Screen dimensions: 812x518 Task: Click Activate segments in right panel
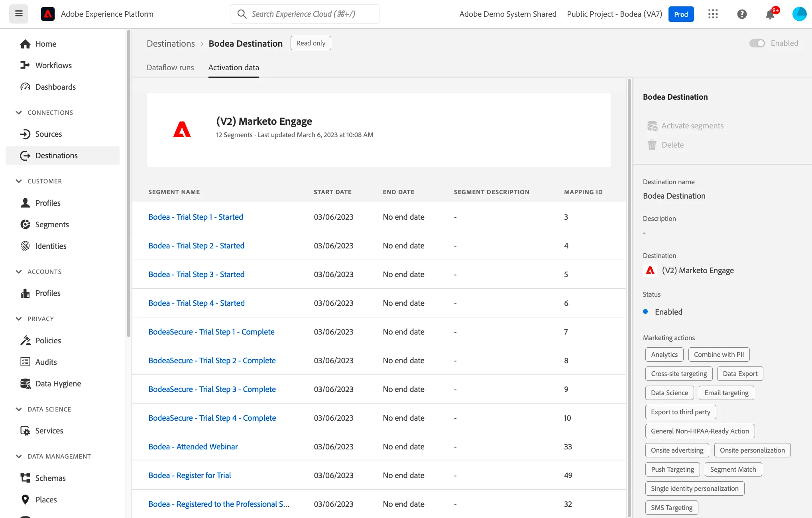click(685, 126)
